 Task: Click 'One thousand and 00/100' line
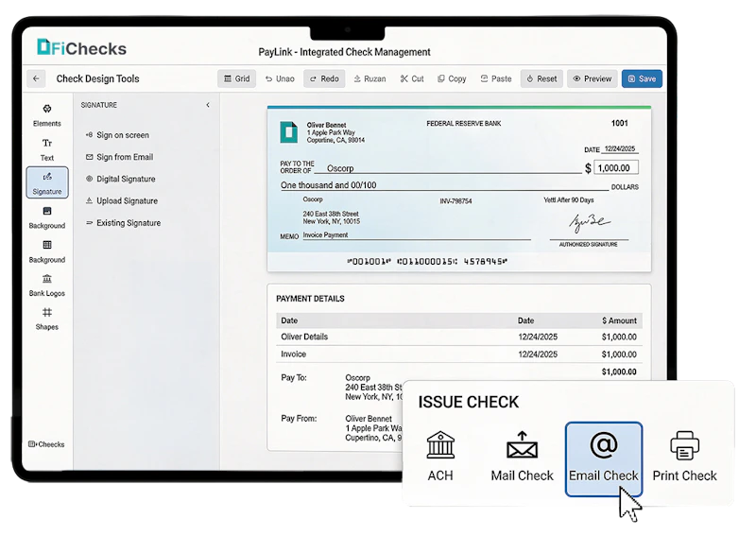(x=328, y=184)
